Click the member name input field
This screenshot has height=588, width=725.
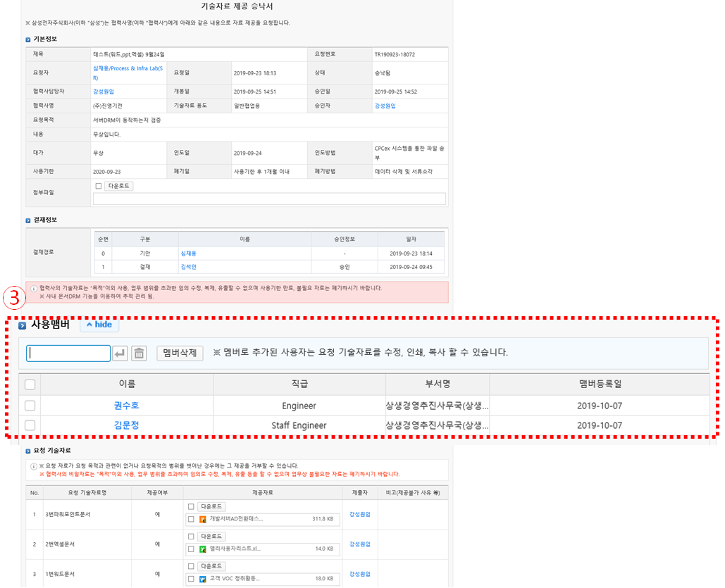click(x=68, y=354)
